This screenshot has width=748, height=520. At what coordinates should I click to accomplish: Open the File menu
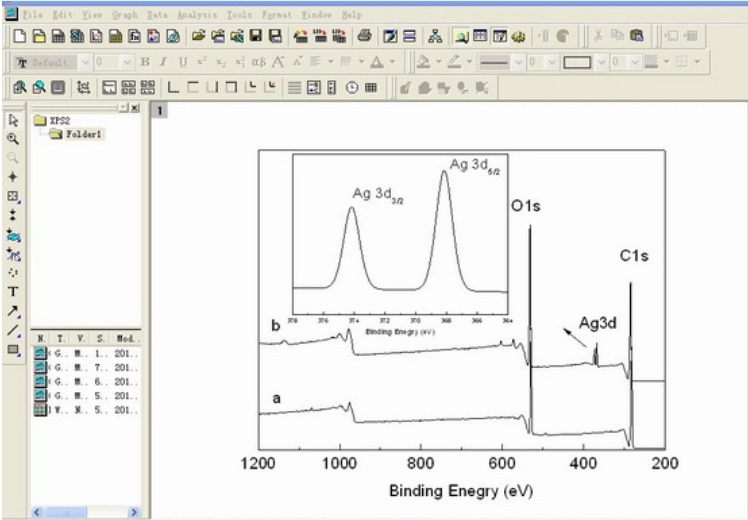click(32, 15)
